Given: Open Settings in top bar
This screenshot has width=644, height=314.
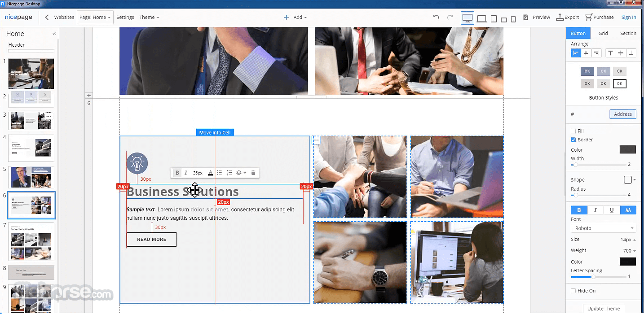Looking at the screenshot, I should (x=125, y=17).
